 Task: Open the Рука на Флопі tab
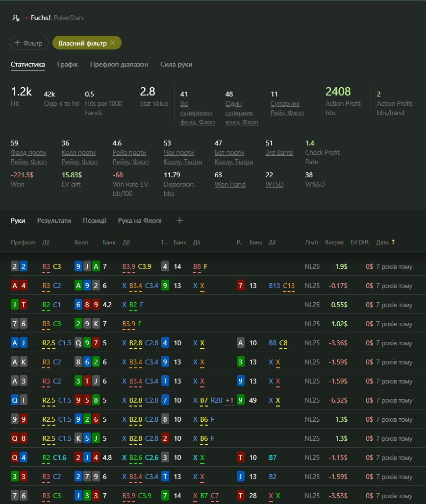[140, 220]
